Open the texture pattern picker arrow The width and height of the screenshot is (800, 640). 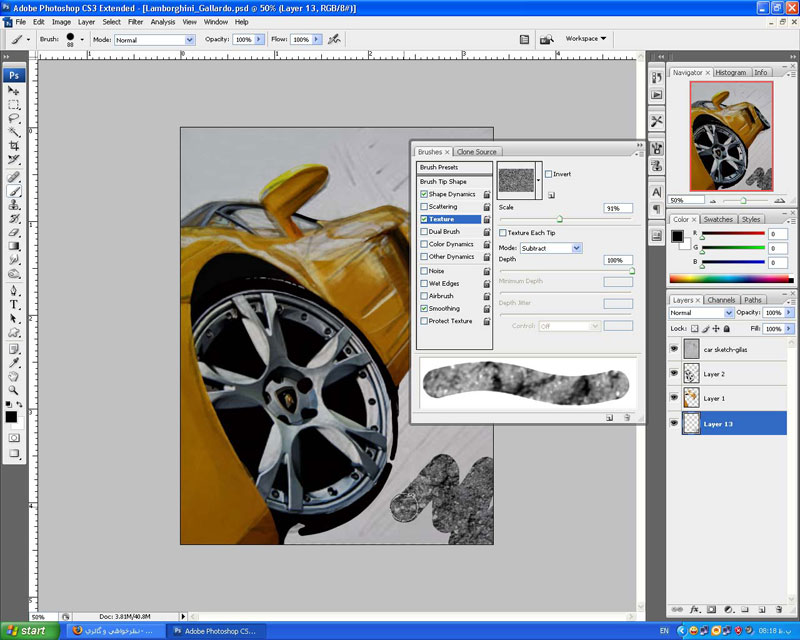click(538, 180)
